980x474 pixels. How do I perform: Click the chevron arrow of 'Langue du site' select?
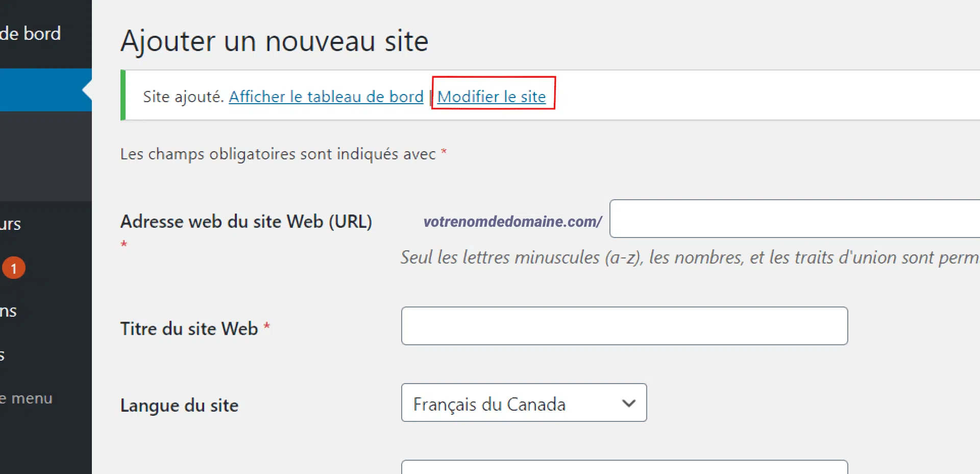click(x=629, y=403)
